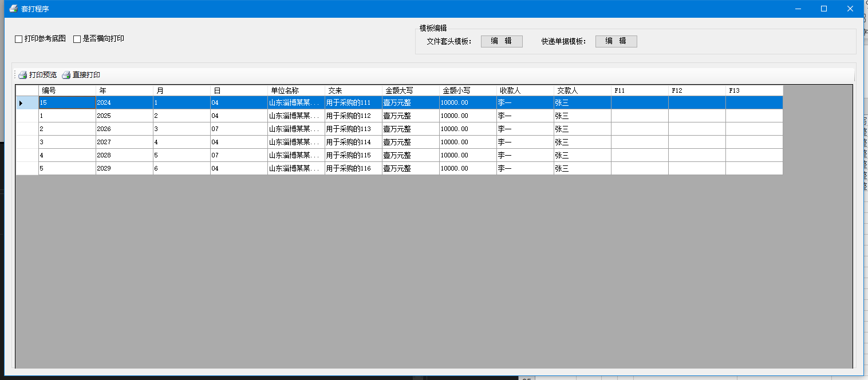The width and height of the screenshot is (868, 380).
Task: Select the 编号 column header
Action: (67, 90)
